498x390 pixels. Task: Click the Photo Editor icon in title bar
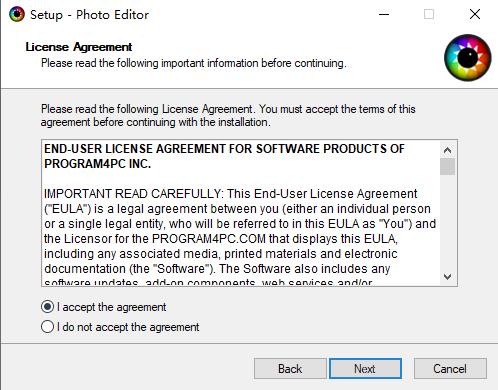click(x=17, y=14)
